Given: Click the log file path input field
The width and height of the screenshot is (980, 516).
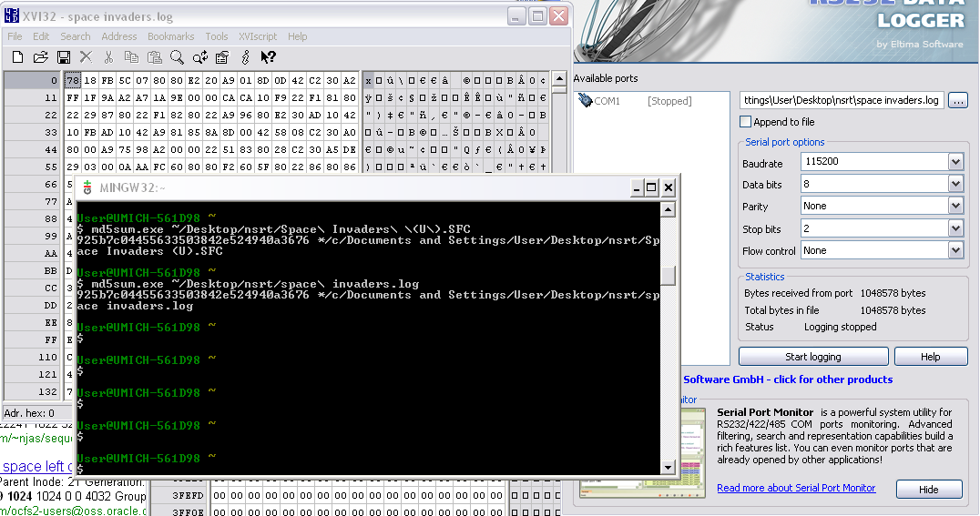Looking at the screenshot, I should coord(842,100).
